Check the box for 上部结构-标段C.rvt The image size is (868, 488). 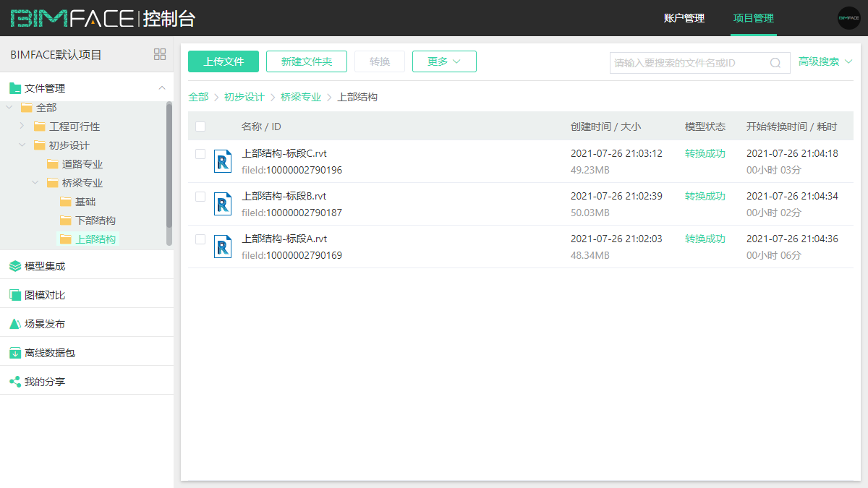click(x=200, y=154)
